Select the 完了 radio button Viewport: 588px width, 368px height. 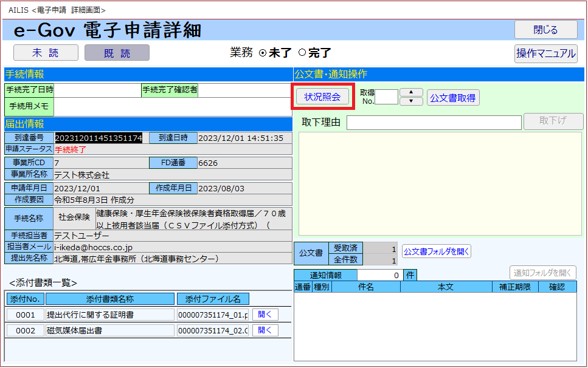coord(302,53)
